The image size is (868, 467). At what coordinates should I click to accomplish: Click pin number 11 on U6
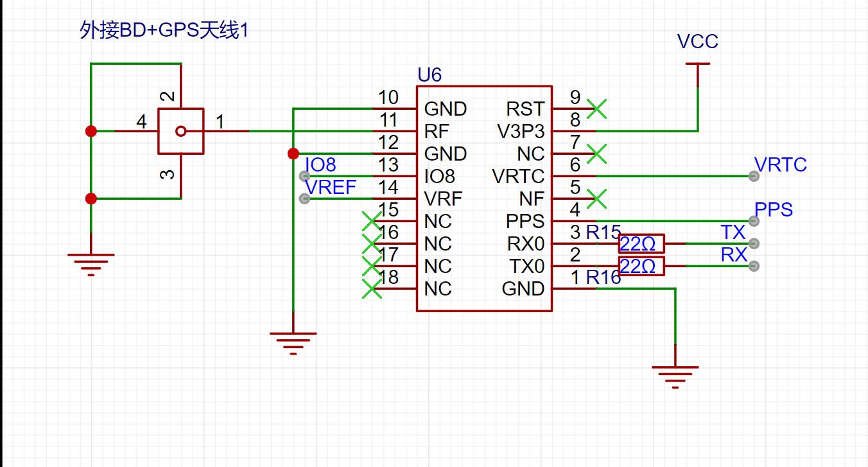[388, 120]
